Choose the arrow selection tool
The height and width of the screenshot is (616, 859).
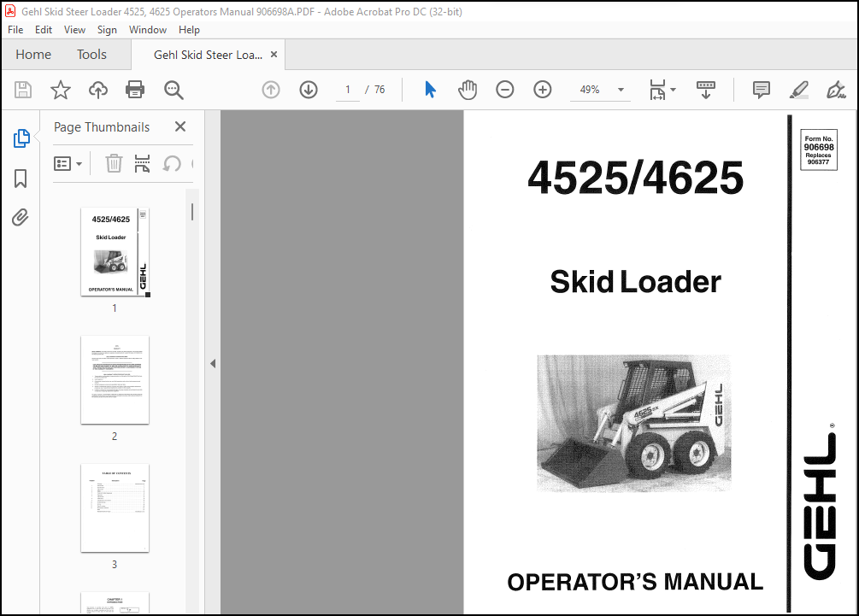pyautogui.click(x=430, y=89)
